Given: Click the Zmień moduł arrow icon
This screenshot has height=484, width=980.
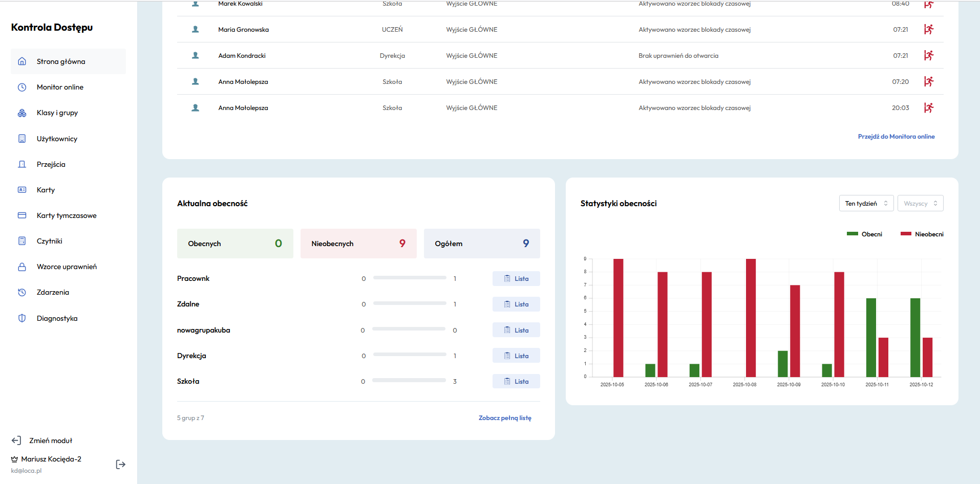Looking at the screenshot, I should [x=16, y=441].
